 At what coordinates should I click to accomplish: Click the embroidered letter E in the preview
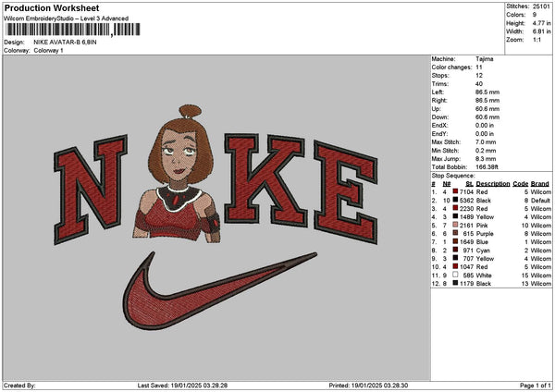(345, 191)
